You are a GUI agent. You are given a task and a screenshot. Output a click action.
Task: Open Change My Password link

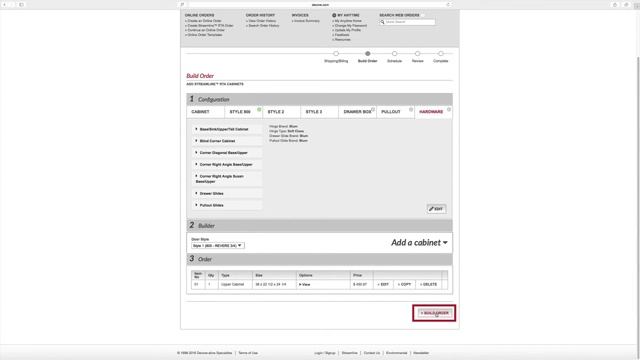pos(350,26)
